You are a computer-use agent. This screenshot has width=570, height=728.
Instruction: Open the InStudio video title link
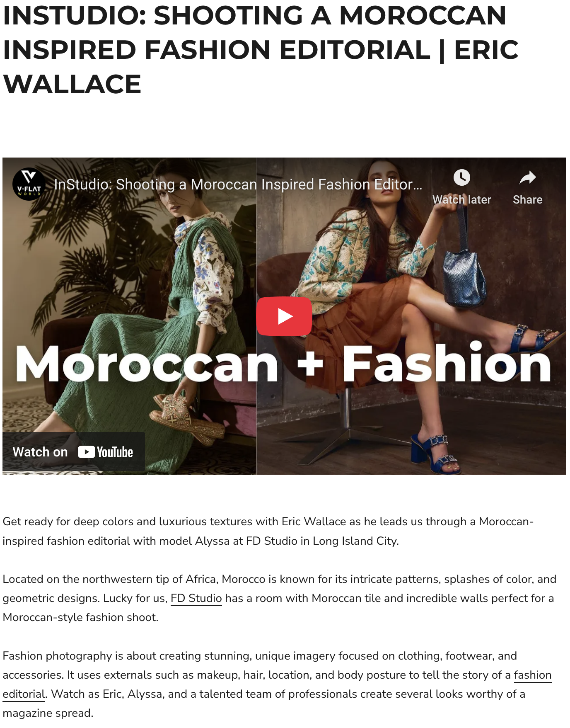coord(238,184)
